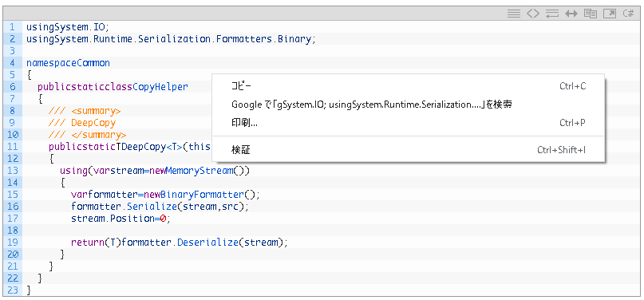Choose コピー from the context menu
This screenshot has height=300, width=644.
click(408, 86)
